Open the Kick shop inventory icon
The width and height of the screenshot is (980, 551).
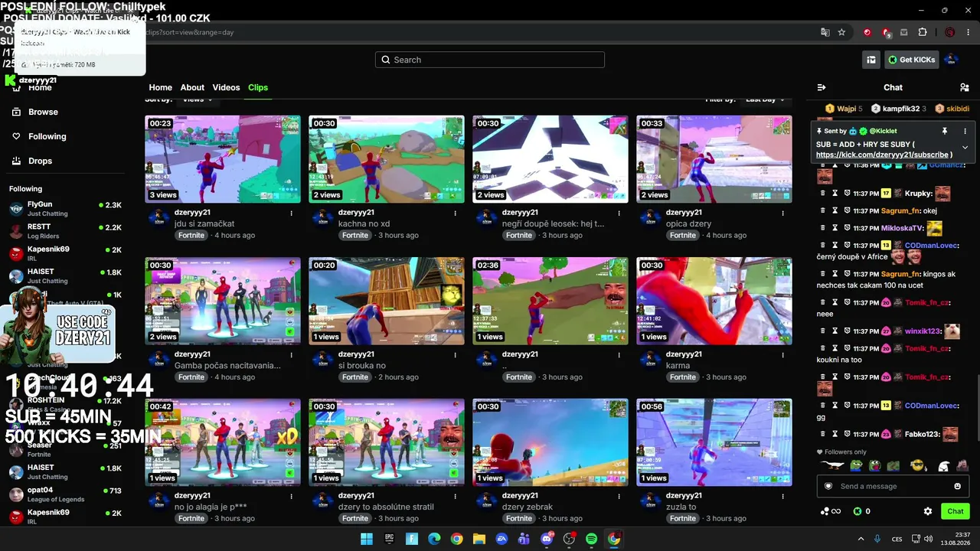coord(871,60)
